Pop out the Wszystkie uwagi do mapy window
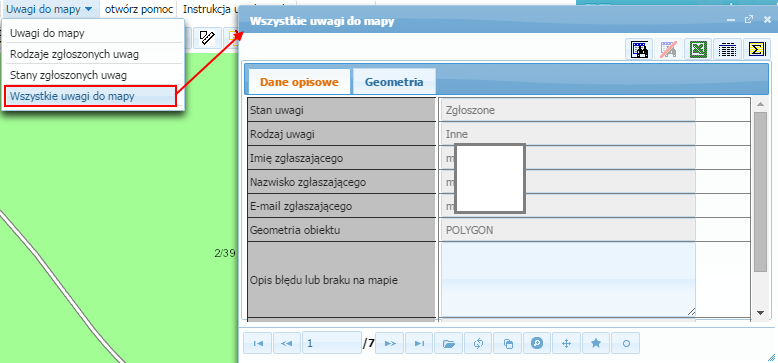Screen dimensions: 778x363 pos(749,20)
